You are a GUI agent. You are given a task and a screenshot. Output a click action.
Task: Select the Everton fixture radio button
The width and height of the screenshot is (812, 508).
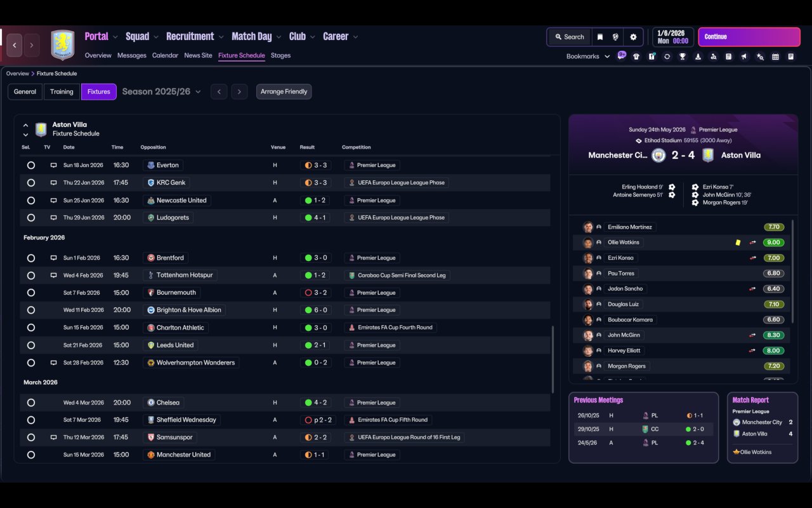pos(30,165)
